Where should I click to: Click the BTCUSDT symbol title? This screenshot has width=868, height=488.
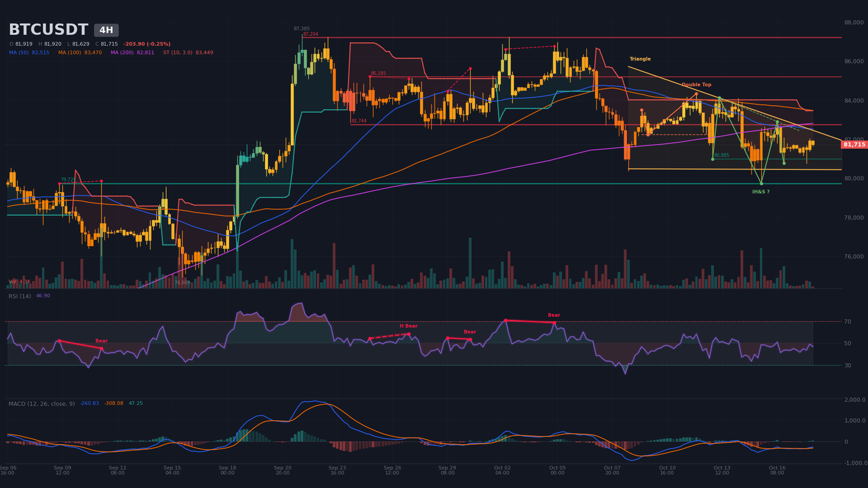coord(48,30)
